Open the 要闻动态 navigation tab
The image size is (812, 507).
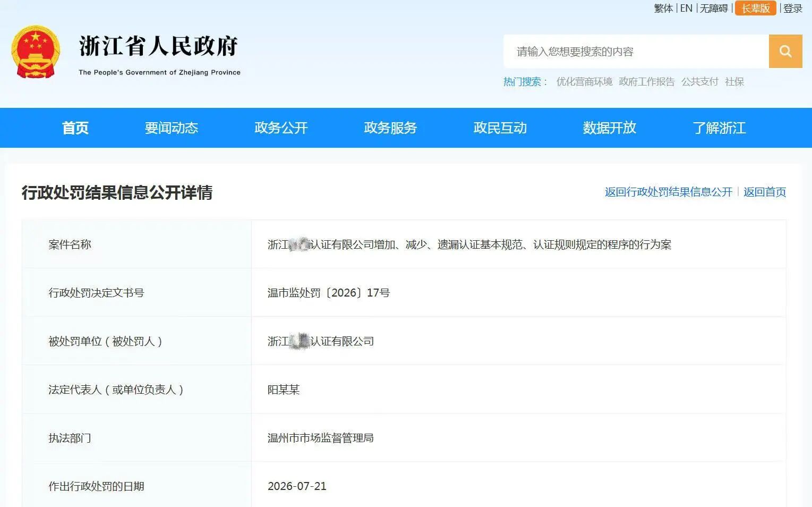pyautogui.click(x=172, y=128)
